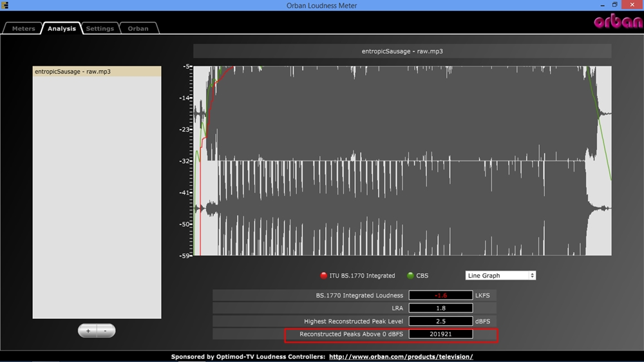Image resolution: width=644 pixels, height=362 pixels.
Task: Click the Reconstructed Peaks Above 0 dBFS value
Action: pos(440,334)
